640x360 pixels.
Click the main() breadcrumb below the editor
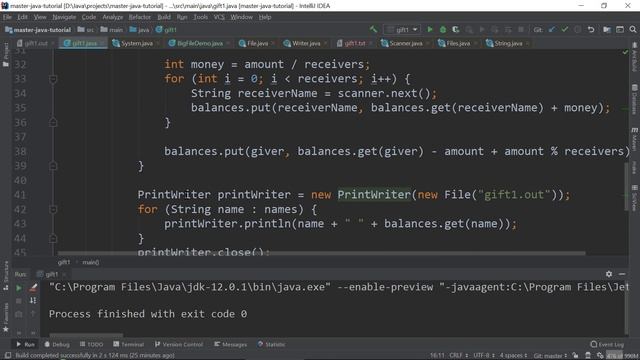tap(91, 262)
